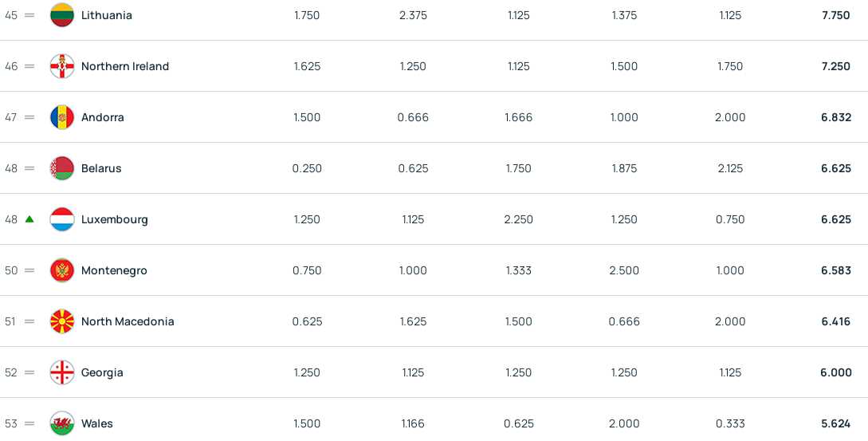This screenshot has height=441, width=868.
Task: Click the Northern Ireland flag icon
Action: [62, 66]
